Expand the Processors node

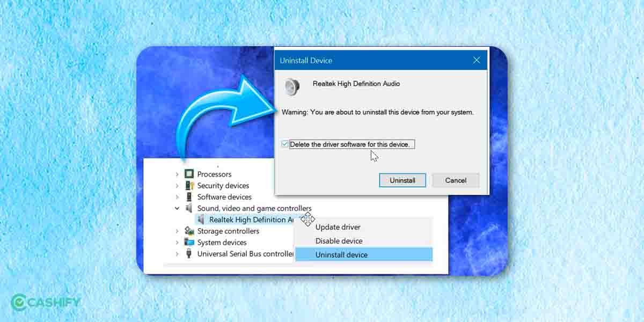(177, 174)
